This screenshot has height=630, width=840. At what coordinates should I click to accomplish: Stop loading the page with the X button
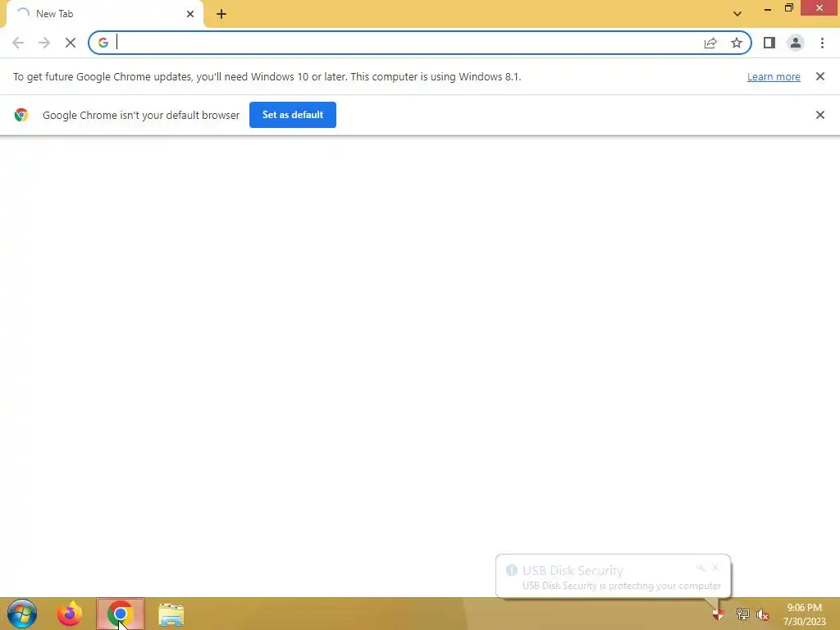(71, 43)
